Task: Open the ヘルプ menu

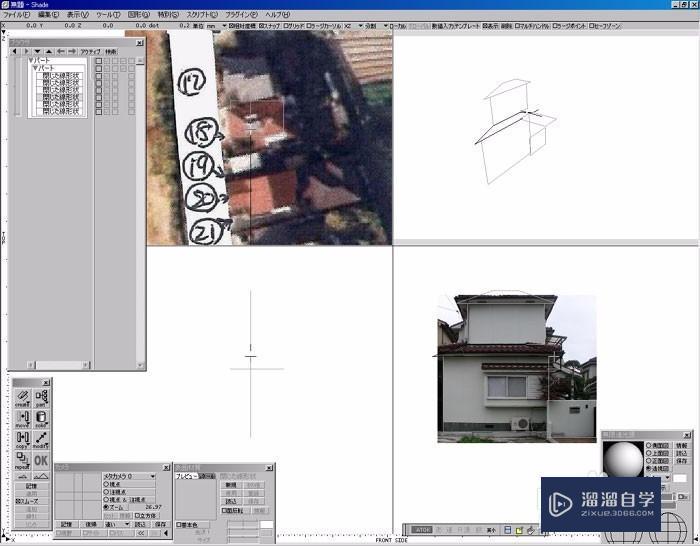Action: [x=277, y=15]
